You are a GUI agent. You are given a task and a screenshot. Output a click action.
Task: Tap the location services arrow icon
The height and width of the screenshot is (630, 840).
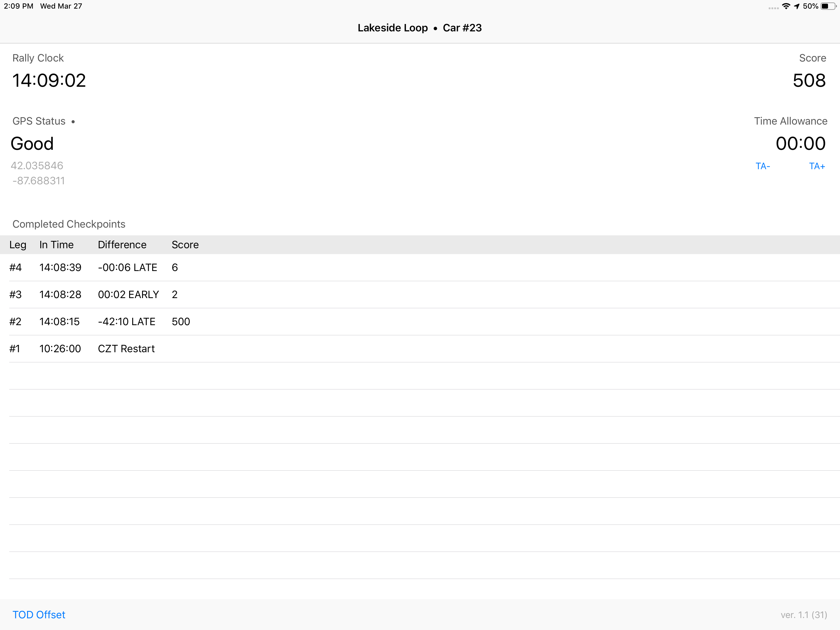[797, 6]
